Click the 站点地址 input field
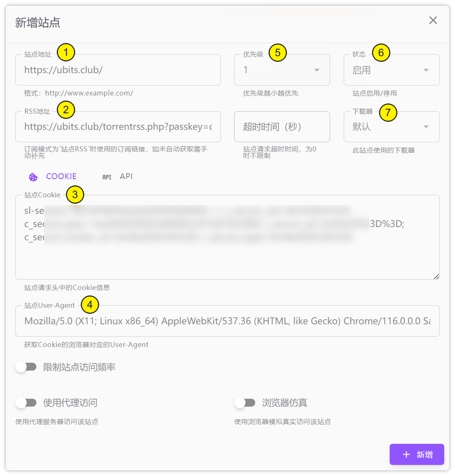 (118, 70)
